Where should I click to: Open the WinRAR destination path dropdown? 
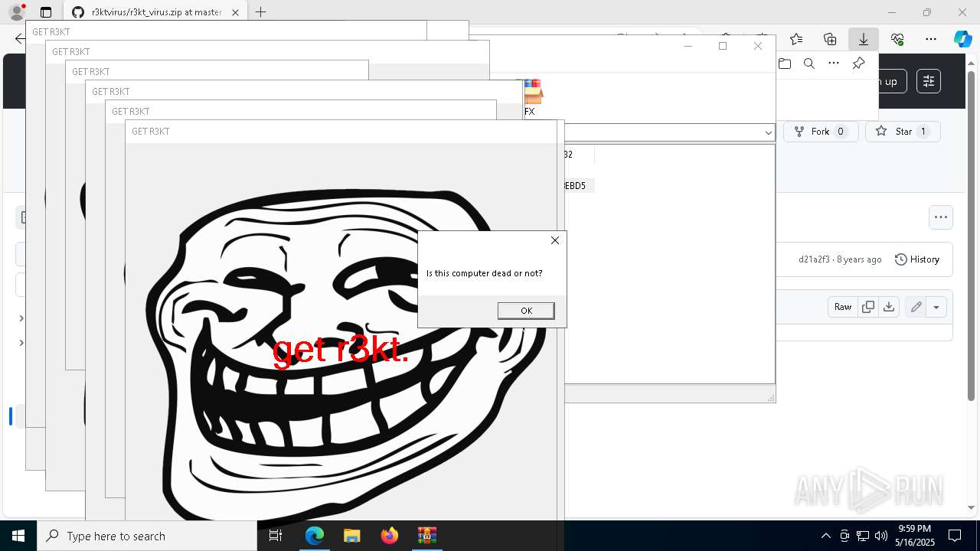(x=768, y=132)
